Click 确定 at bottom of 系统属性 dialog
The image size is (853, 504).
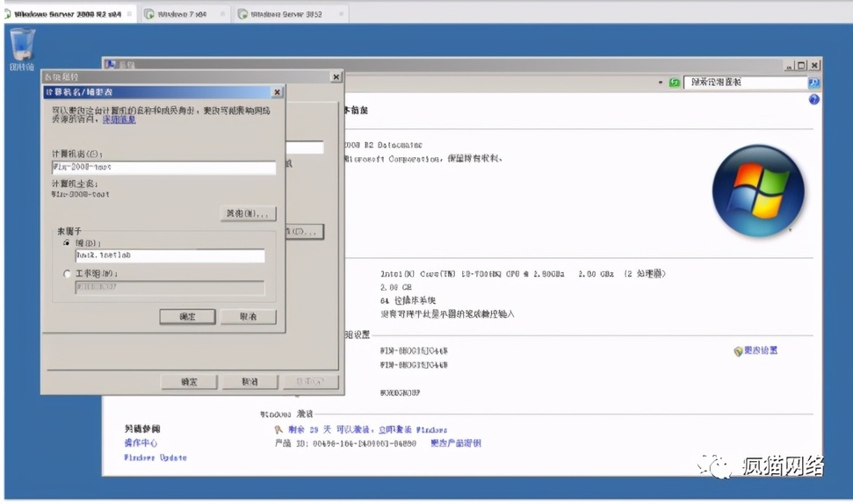[190, 382]
